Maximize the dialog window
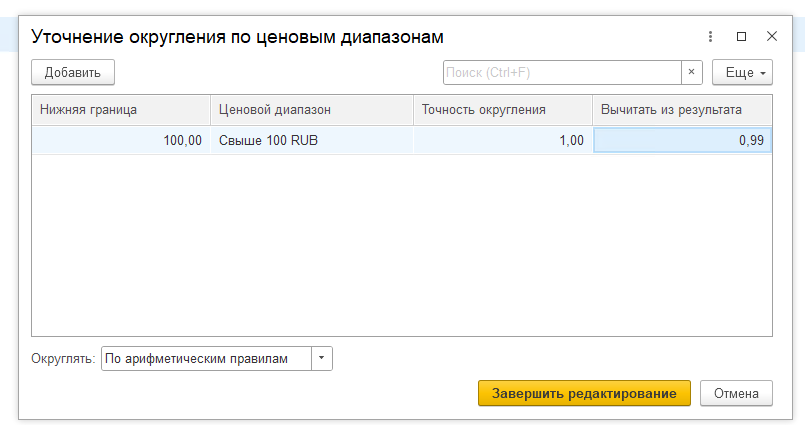Viewport: 805px width, 425px height. 741,36
